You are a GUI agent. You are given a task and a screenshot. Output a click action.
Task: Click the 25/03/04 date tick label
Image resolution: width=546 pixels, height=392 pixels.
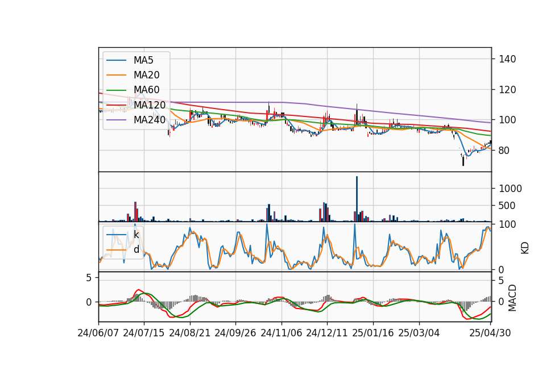(419, 333)
